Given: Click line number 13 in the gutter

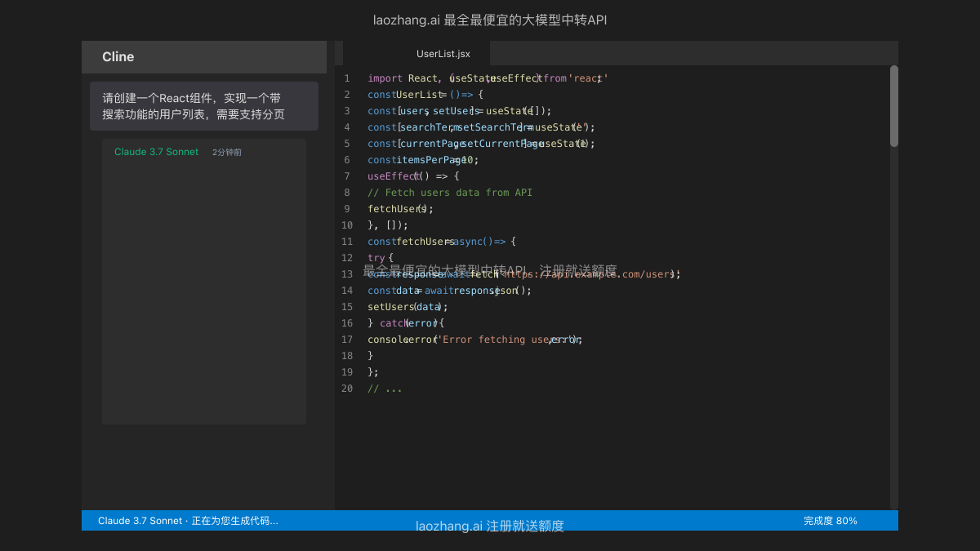Looking at the screenshot, I should point(347,274).
